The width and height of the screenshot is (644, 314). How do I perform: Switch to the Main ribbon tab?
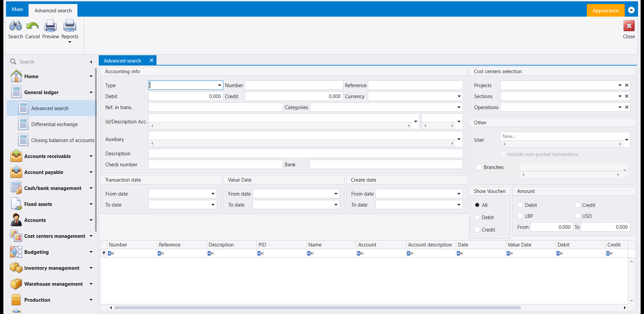[18, 9]
